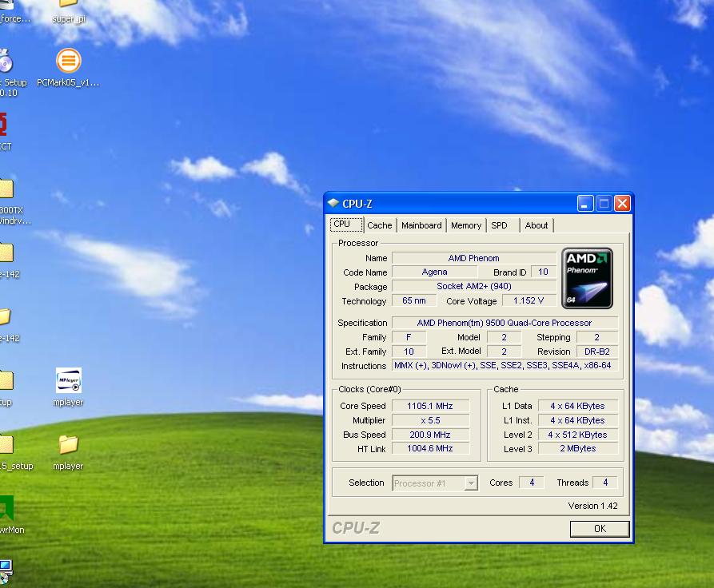Viewport: 714px width, 588px height.
Task: Click the Brand ID value 10
Action: (x=543, y=272)
